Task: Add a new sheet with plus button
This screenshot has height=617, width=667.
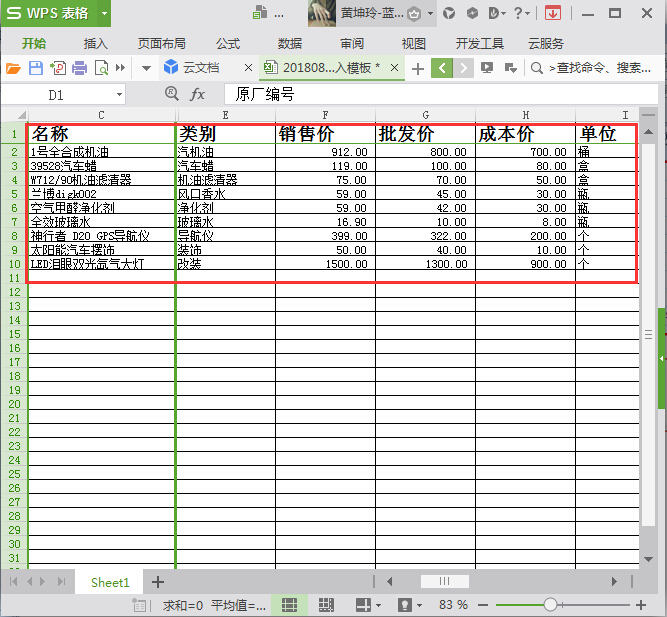Action: 157,582
